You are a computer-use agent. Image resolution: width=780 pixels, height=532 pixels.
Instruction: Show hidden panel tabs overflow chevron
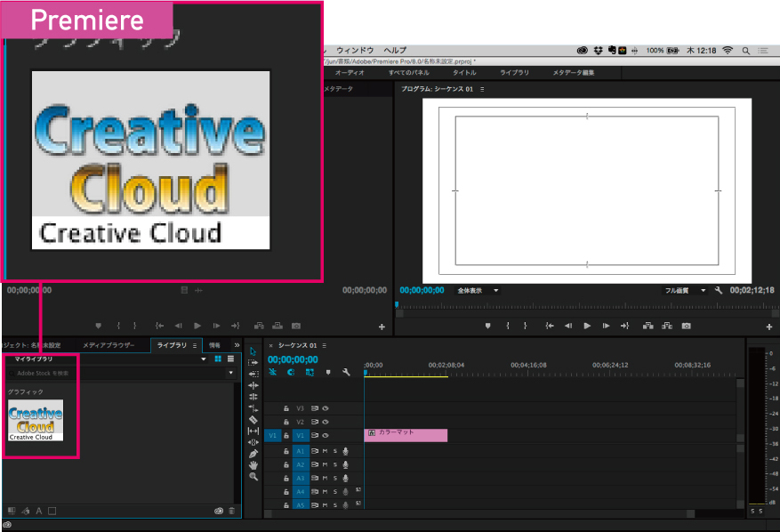click(237, 345)
